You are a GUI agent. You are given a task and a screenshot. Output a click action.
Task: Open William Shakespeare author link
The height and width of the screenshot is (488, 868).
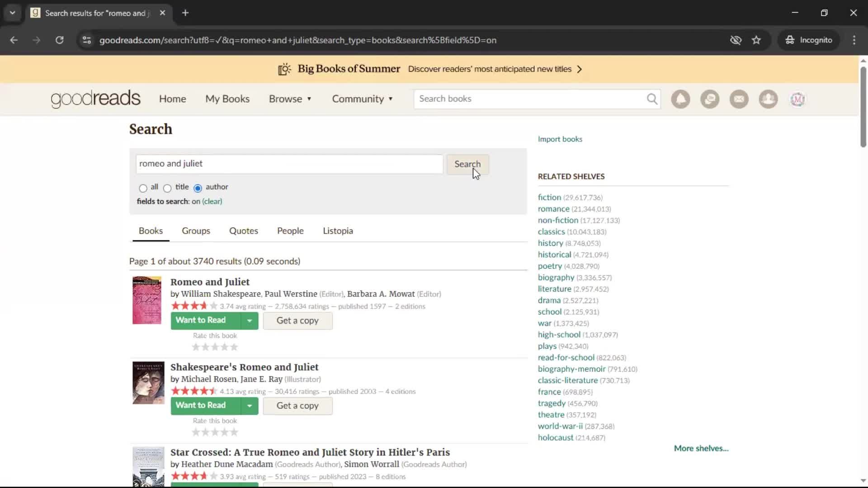(221, 294)
